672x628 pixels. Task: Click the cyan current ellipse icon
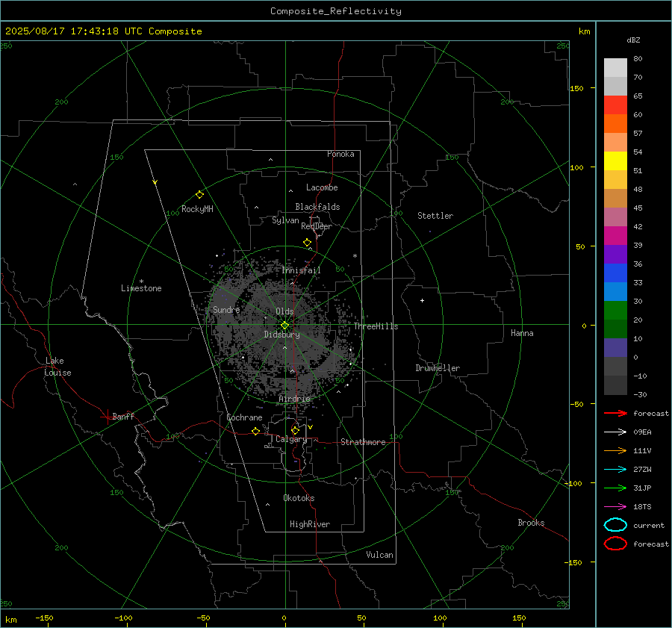coord(615,525)
